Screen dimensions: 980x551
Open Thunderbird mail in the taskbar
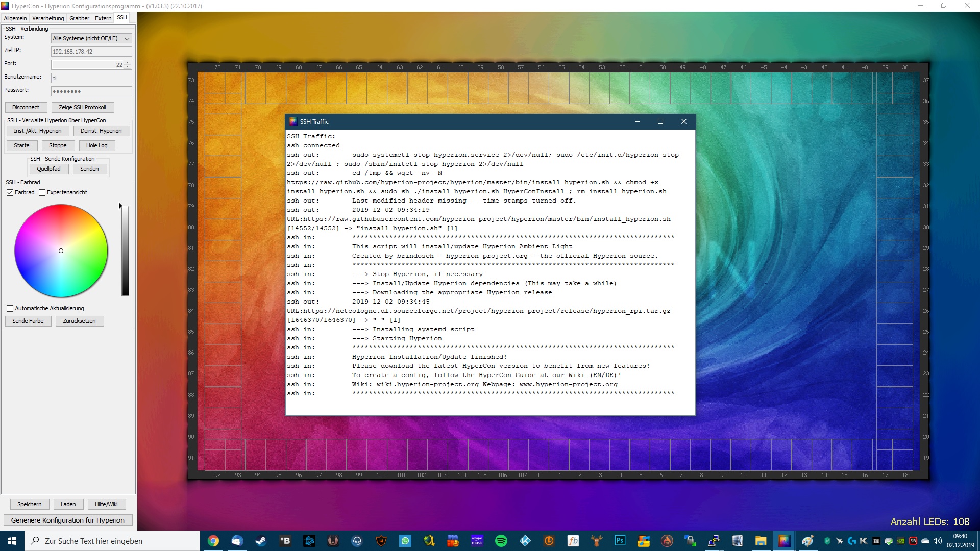(237, 541)
